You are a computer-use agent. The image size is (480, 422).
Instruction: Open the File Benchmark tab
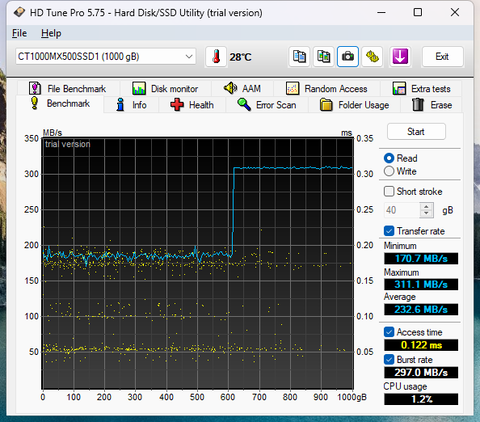point(68,89)
